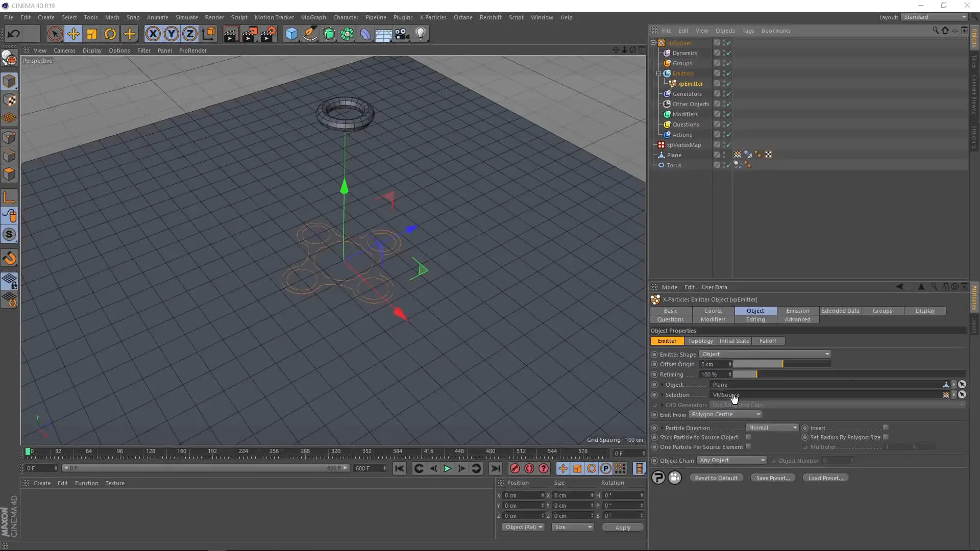Viewport: 980px width, 551px height.
Task: Toggle the Z axis lock
Action: click(x=190, y=34)
